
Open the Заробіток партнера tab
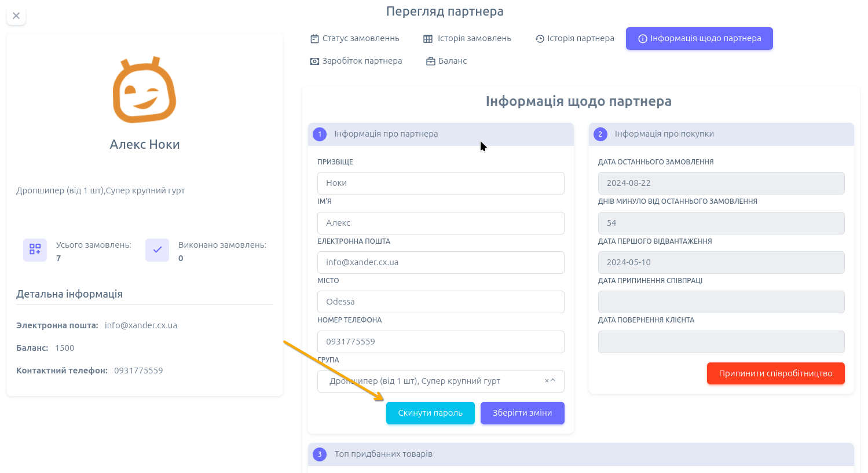356,61
